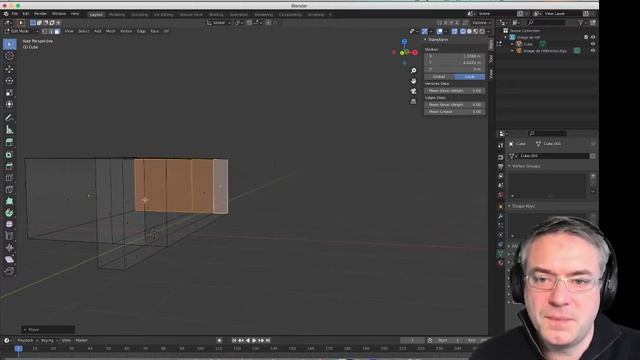Toggle the camera view icon

tap(413, 91)
